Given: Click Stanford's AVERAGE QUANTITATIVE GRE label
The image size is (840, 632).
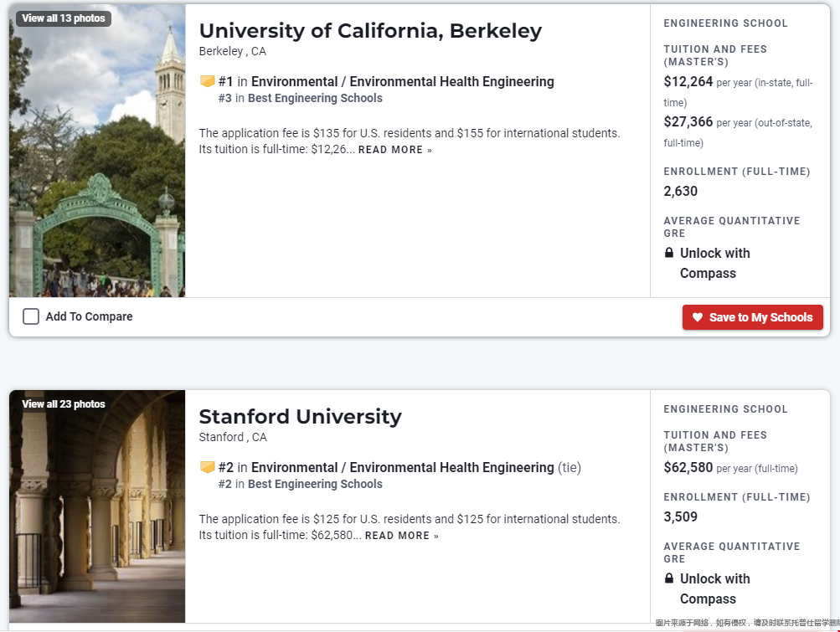Looking at the screenshot, I should point(732,552).
